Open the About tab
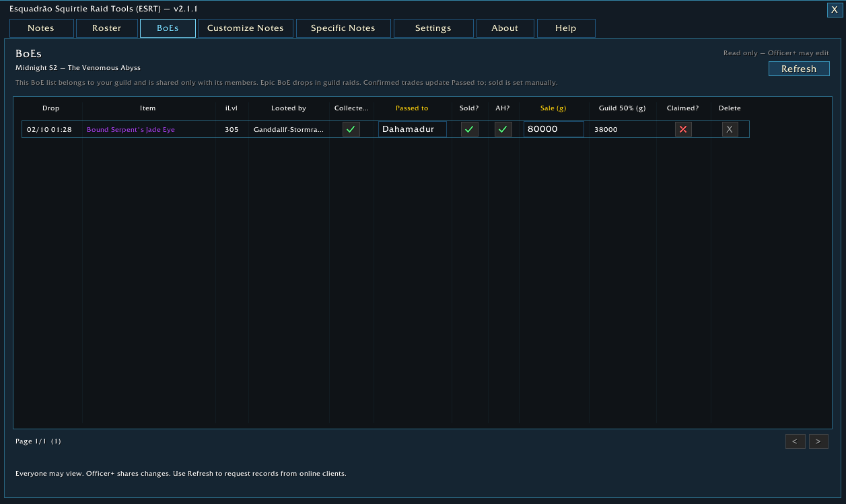The image size is (846, 504). (505, 28)
